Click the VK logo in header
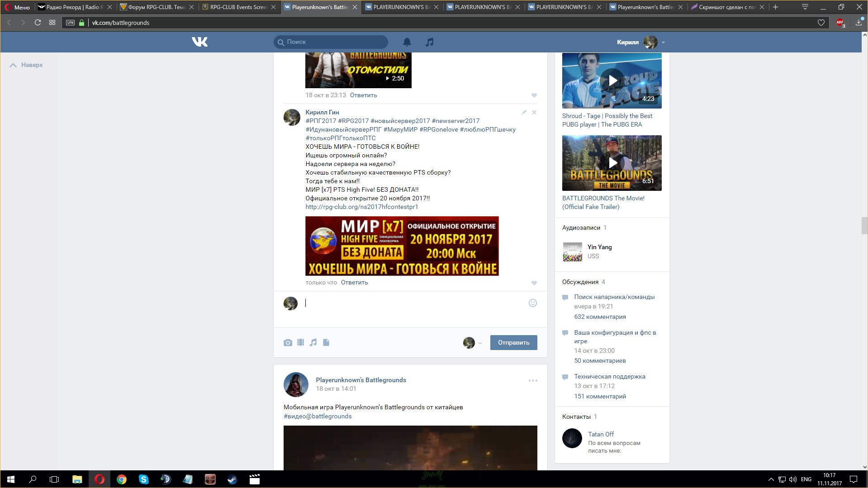This screenshot has width=868, height=488. pos(199,42)
